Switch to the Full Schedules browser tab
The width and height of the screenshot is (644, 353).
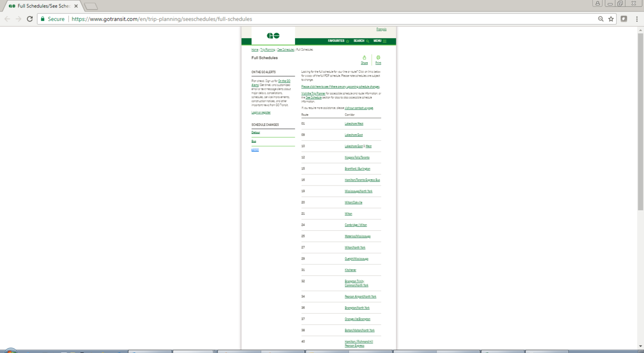click(43, 6)
